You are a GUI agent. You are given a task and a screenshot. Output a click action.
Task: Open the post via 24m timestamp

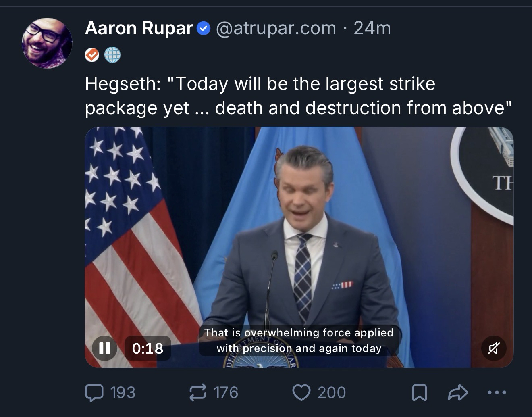point(372,28)
